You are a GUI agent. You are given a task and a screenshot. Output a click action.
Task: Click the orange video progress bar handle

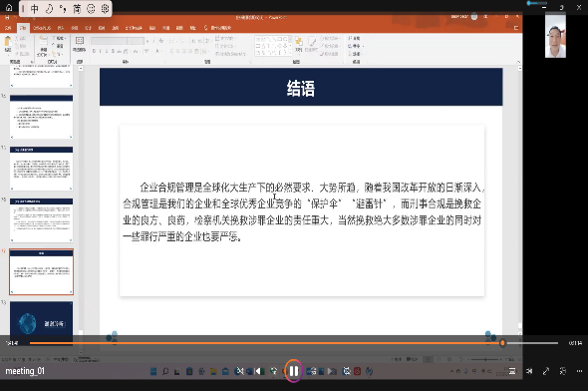point(502,343)
